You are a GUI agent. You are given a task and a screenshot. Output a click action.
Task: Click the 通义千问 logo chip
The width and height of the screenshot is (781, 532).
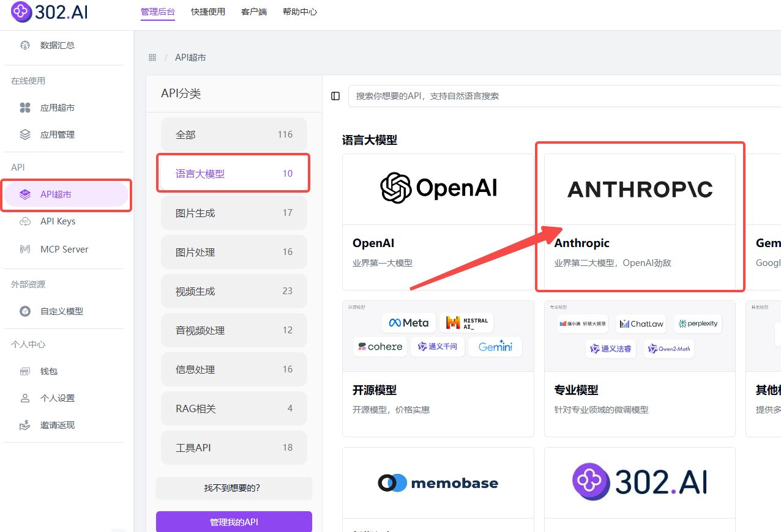pyautogui.click(x=437, y=347)
